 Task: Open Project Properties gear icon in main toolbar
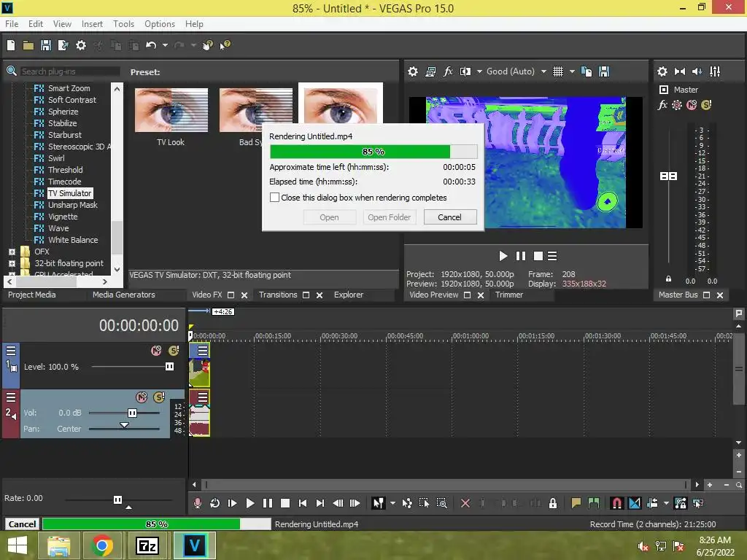click(81, 45)
